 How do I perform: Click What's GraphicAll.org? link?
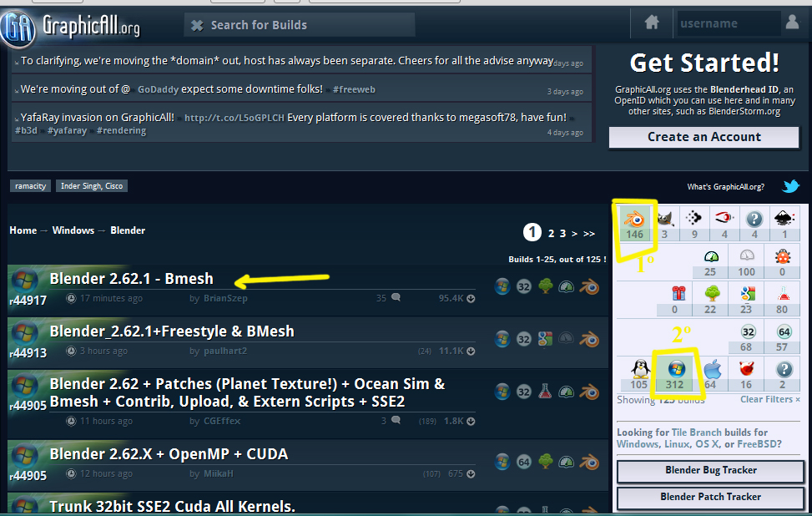coord(725,187)
